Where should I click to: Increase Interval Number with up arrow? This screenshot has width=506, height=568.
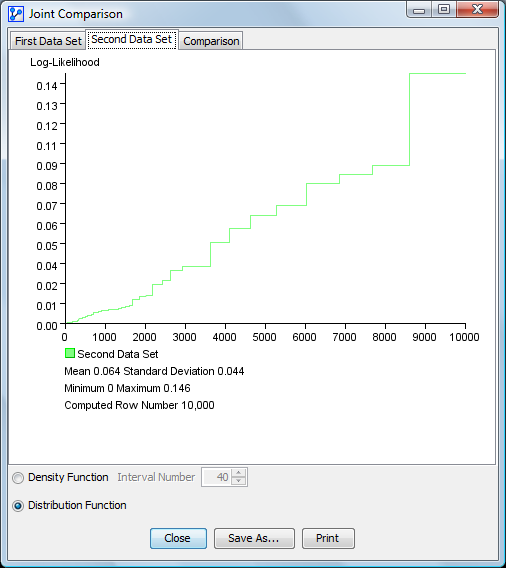pyautogui.click(x=238, y=473)
